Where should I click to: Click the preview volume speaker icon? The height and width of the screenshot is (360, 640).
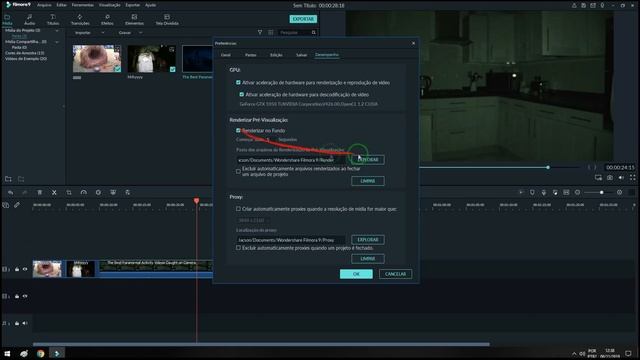pyautogui.click(x=621, y=178)
